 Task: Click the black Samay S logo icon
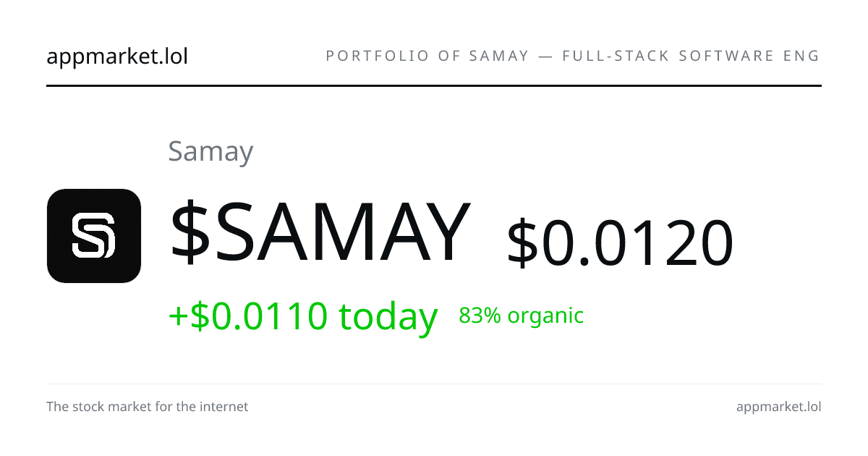pyautogui.click(x=94, y=236)
